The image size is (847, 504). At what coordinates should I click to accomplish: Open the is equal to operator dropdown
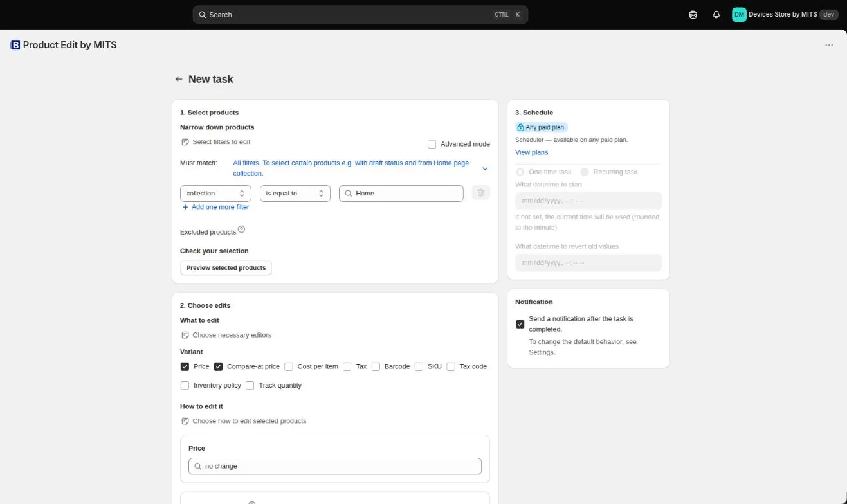(295, 193)
